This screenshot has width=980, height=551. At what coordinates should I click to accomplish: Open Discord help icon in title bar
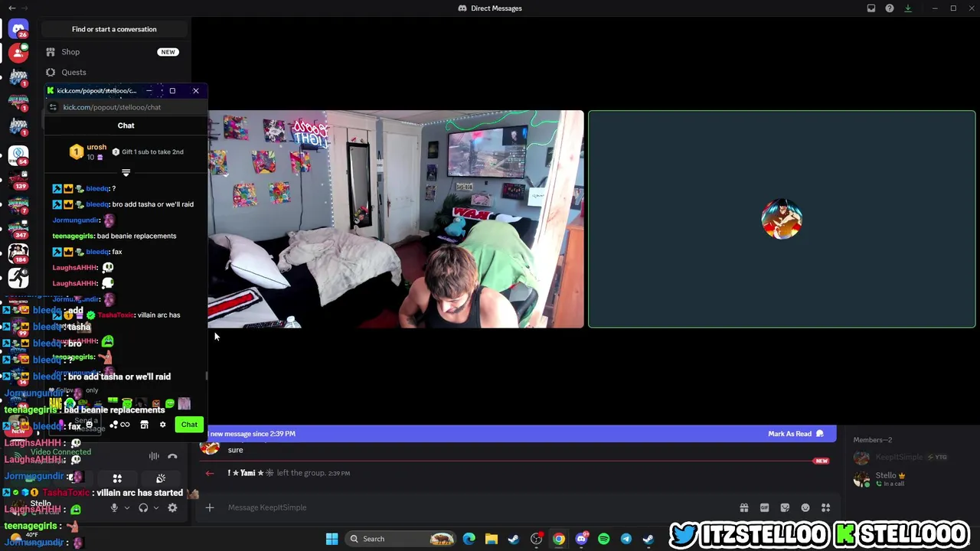[x=889, y=8]
